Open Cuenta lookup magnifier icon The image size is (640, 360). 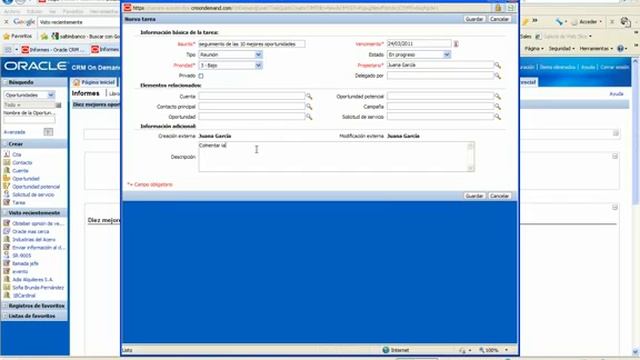point(309,96)
